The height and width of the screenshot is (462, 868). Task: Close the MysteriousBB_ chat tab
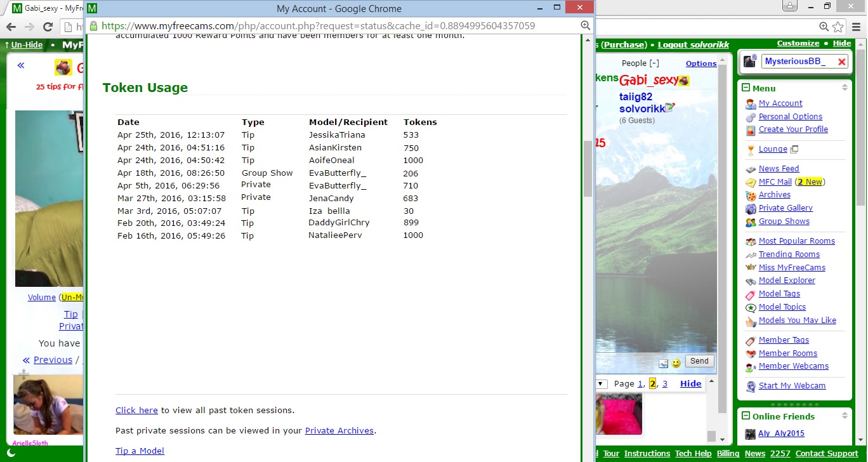[x=841, y=62]
